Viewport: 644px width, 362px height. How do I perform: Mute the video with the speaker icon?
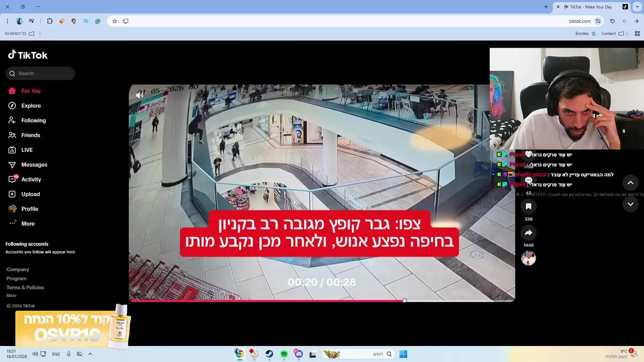click(x=140, y=95)
